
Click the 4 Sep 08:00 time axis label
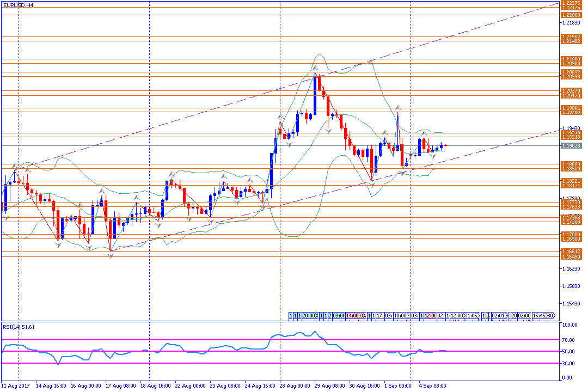(x=432, y=385)
